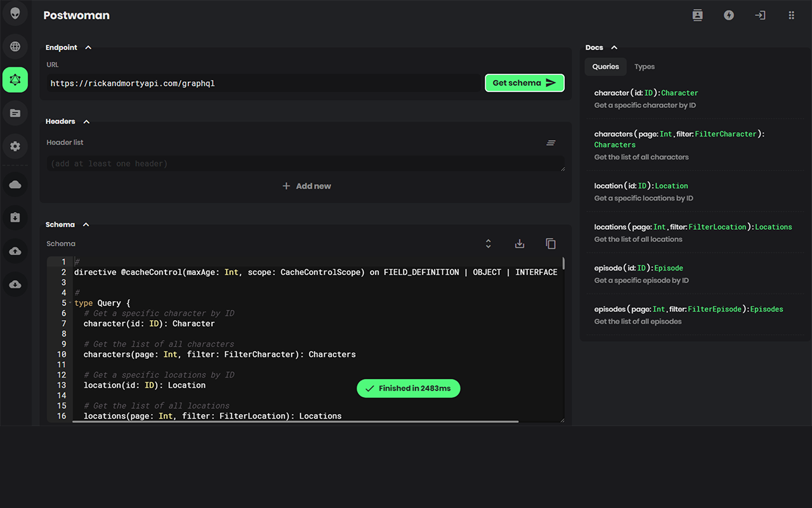Screen dimensions: 812x508
Task: Click the lightning bolt icon in header
Action: click(729, 15)
